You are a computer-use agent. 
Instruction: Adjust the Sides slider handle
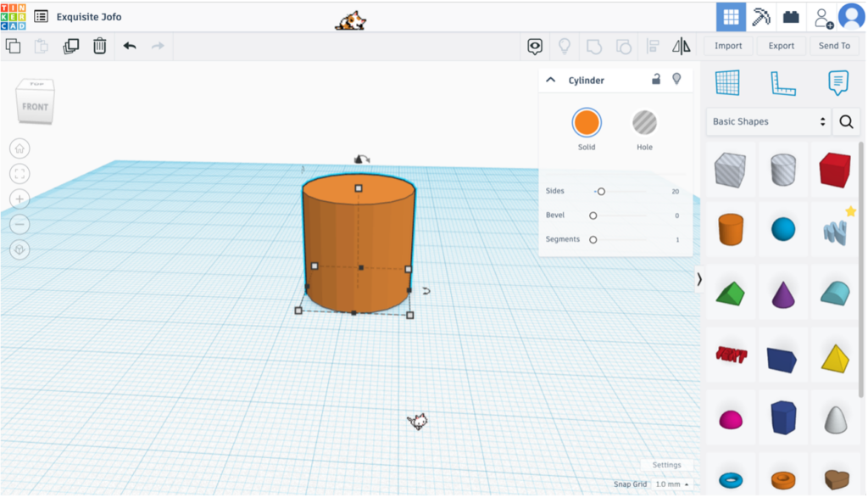point(601,192)
